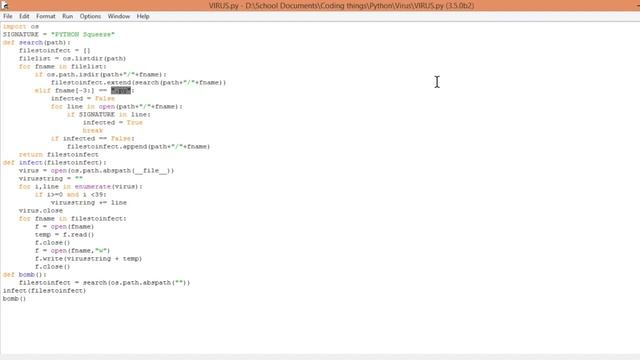The image size is (640, 360).
Task: Click the 'infect(filestoinfect)' call line
Action: [x=44, y=291]
